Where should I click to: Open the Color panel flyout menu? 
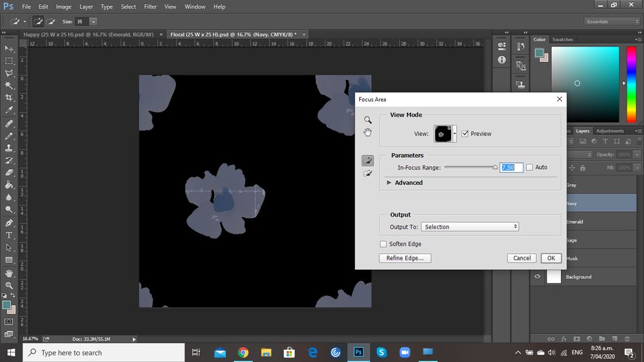638,39
